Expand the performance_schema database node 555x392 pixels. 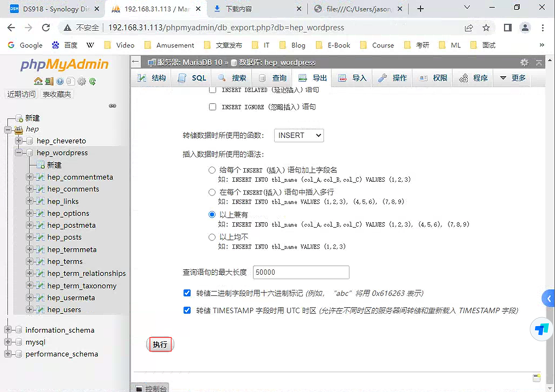point(7,354)
